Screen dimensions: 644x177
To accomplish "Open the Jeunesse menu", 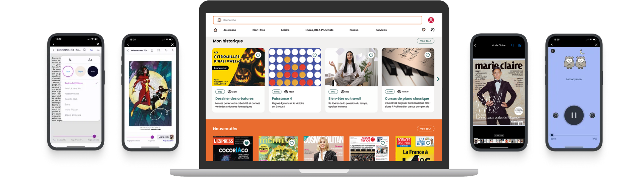I will [x=230, y=30].
